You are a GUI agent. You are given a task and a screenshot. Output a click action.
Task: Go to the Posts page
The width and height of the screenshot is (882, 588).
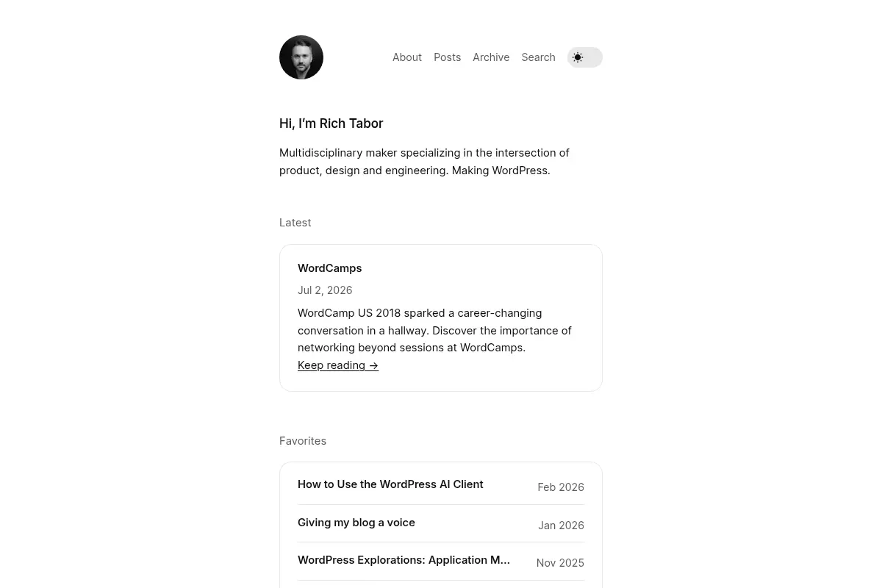[x=447, y=57]
